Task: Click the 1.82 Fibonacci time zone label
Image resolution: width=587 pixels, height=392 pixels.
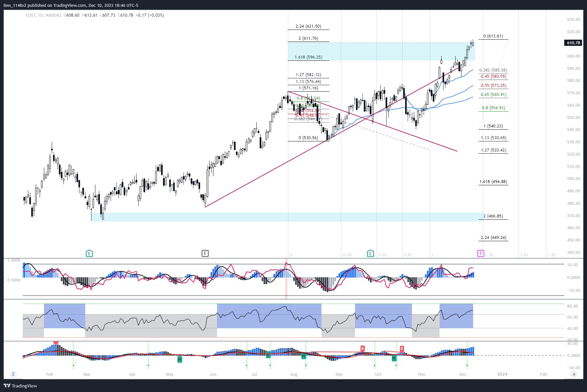Action: 552,255
